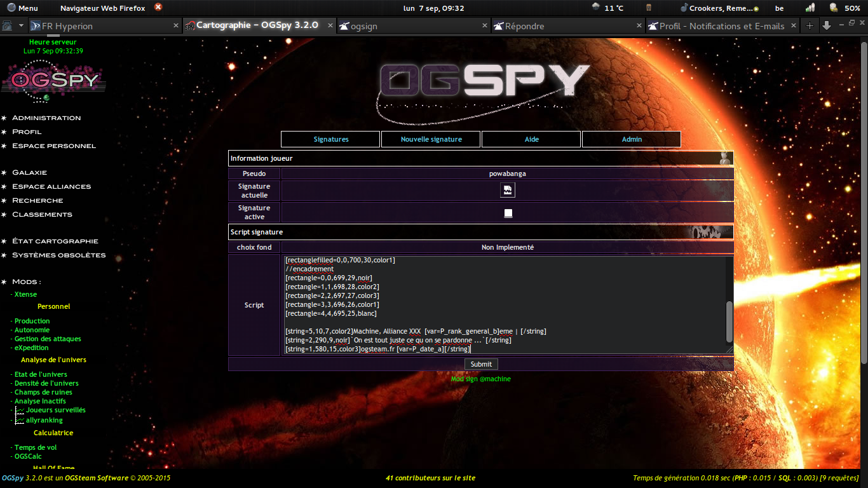This screenshot has height=488, width=868.
Task: Click the OGSteam Software footer link
Action: (97, 478)
